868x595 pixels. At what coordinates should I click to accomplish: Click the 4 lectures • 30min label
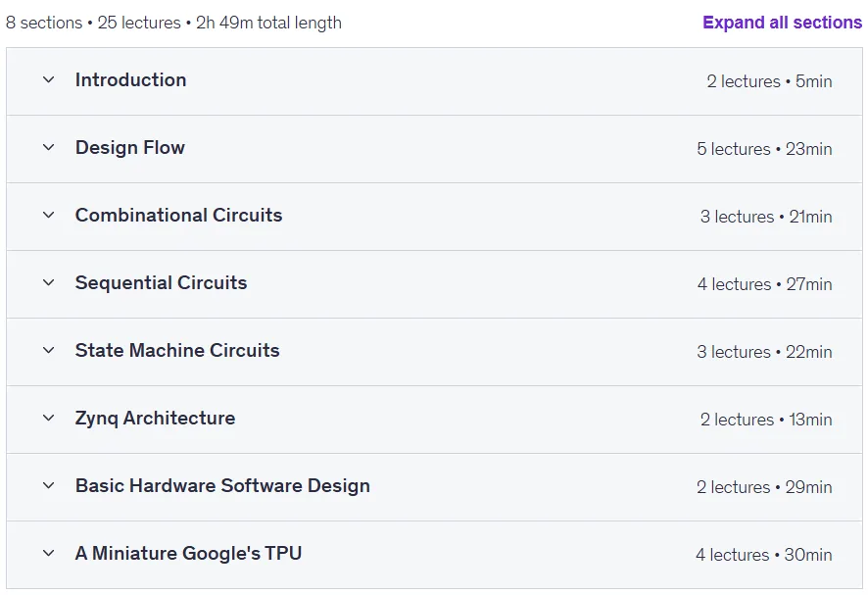coord(764,554)
